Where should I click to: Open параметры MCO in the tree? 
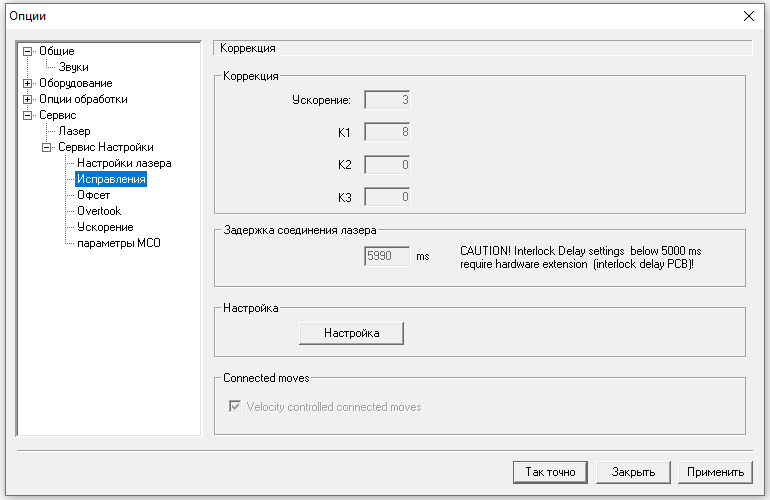click(118, 244)
